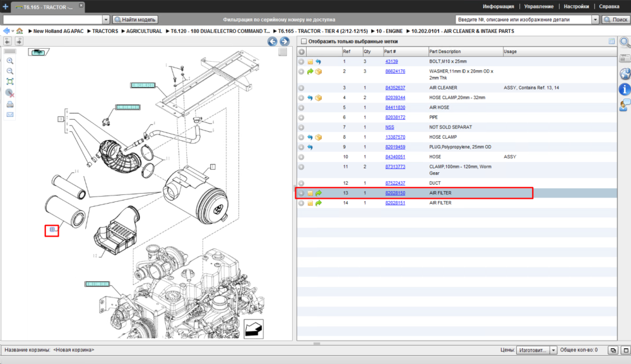Click 'ASSY, Contains Ref. 13, 14' usage text
Viewport: 631px width, 364px height.
point(531,88)
